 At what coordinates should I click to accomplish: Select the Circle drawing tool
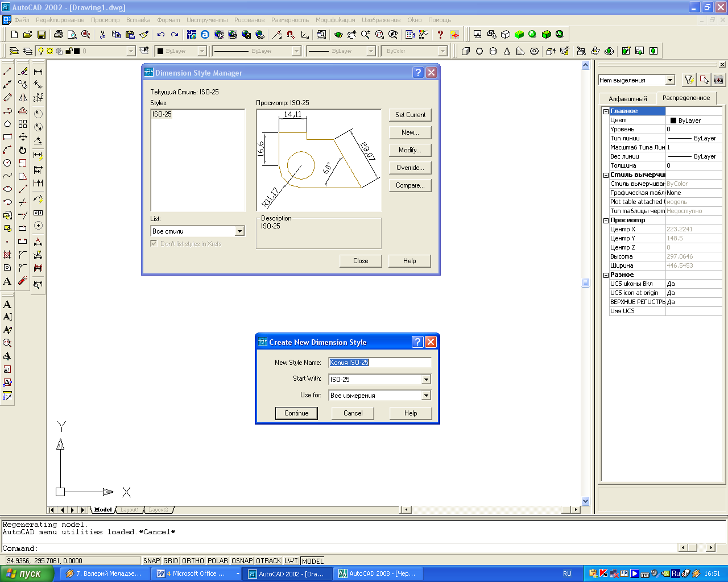[x=7, y=163]
